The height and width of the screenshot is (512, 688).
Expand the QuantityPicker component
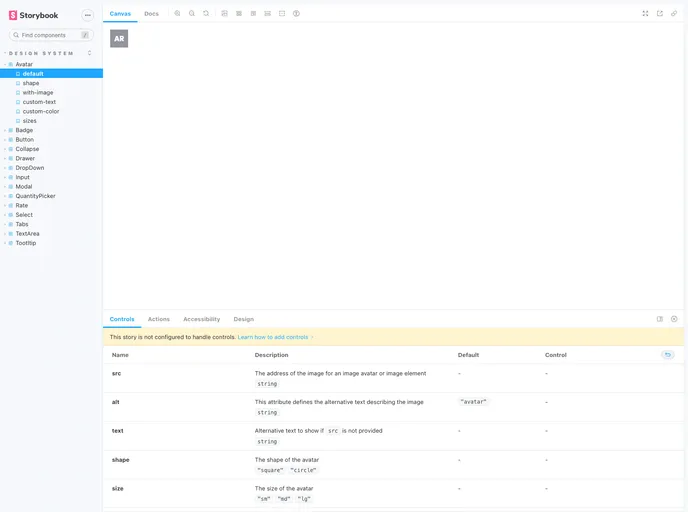point(36,196)
